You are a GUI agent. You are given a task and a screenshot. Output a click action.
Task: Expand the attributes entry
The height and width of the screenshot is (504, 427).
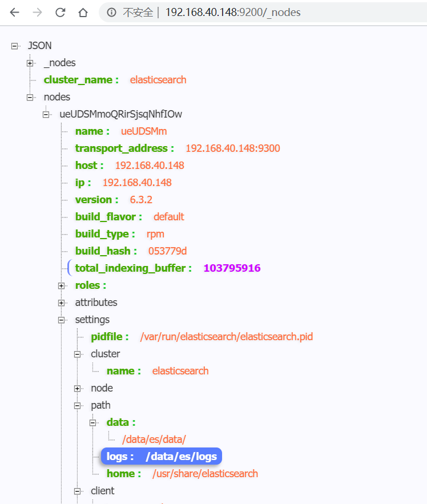click(61, 303)
